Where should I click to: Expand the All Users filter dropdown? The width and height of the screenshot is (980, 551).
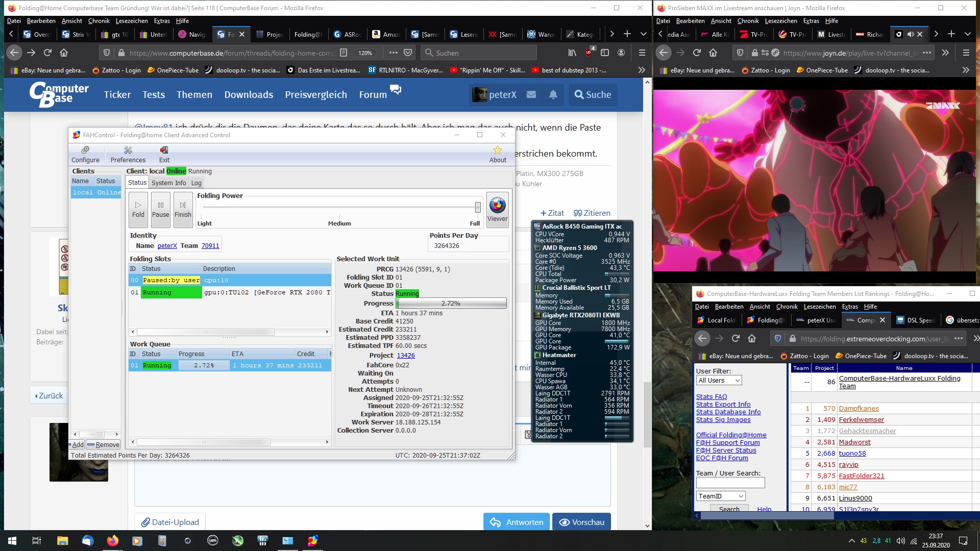tap(719, 381)
